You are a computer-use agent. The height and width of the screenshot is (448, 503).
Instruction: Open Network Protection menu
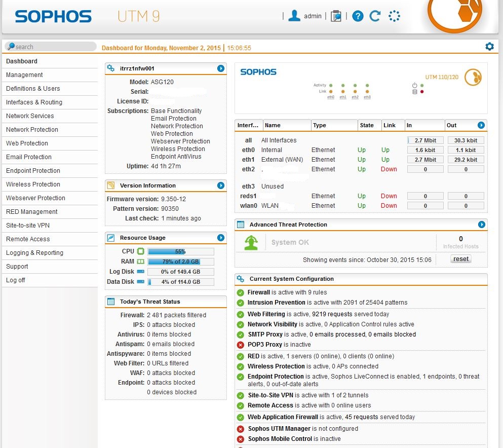50,130
